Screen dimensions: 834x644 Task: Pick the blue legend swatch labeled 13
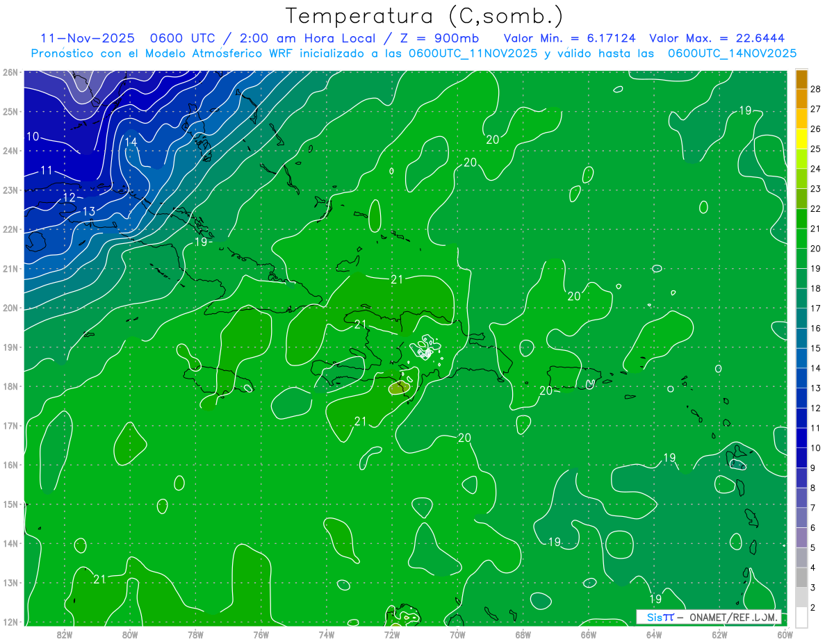pyautogui.click(x=801, y=378)
